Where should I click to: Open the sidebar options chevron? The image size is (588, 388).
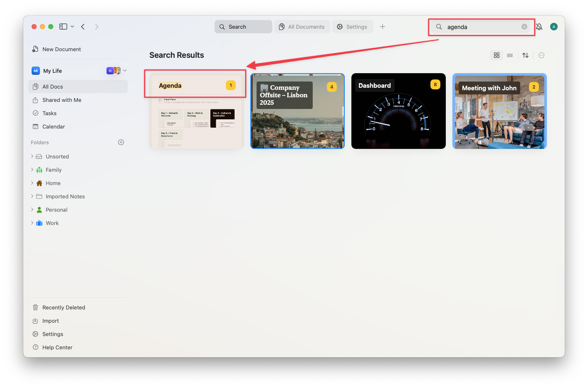72,27
